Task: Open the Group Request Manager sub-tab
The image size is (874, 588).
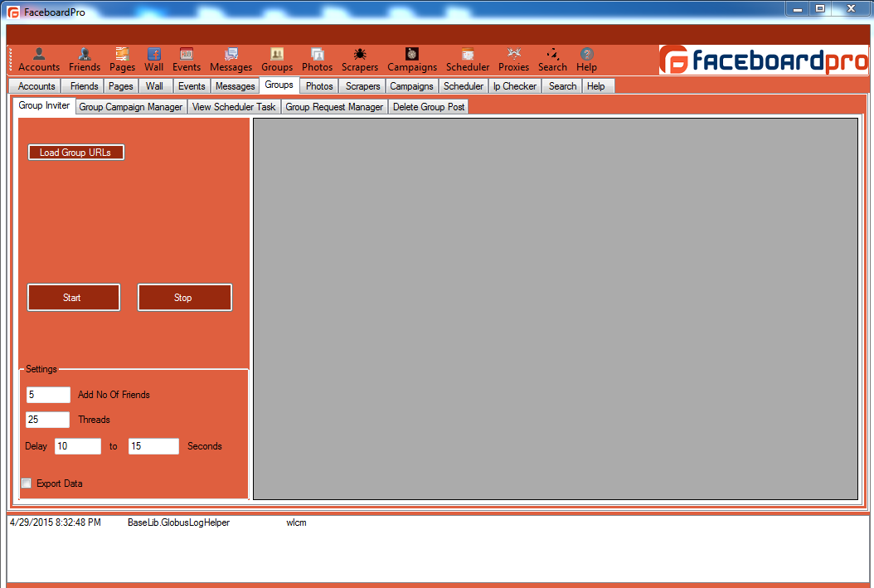Action: click(x=334, y=106)
